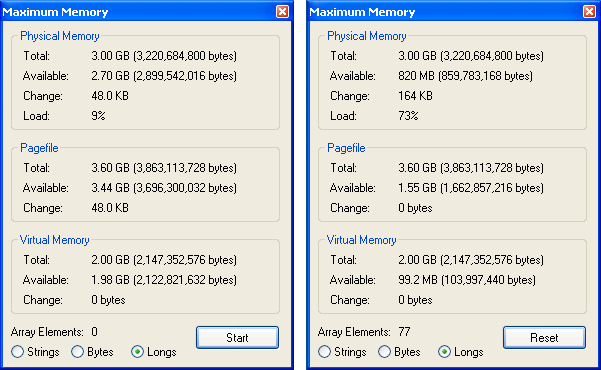Viewport: 601px width, 370px height.
Task: Click Virtual Memory heading in the Start button window
Action: click(54, 240)
